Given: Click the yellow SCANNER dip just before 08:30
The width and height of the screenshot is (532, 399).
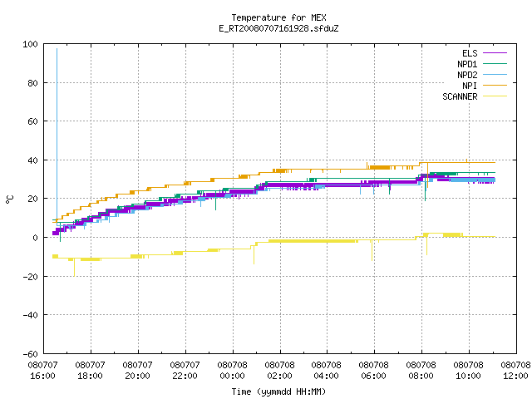Looking at the screenshot, I should (426, 245).
